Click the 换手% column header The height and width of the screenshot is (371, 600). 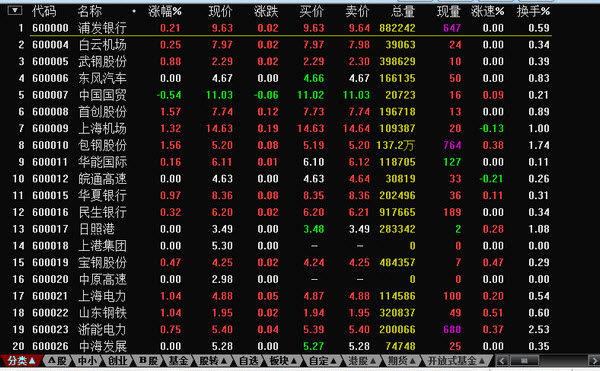point(533,11)
